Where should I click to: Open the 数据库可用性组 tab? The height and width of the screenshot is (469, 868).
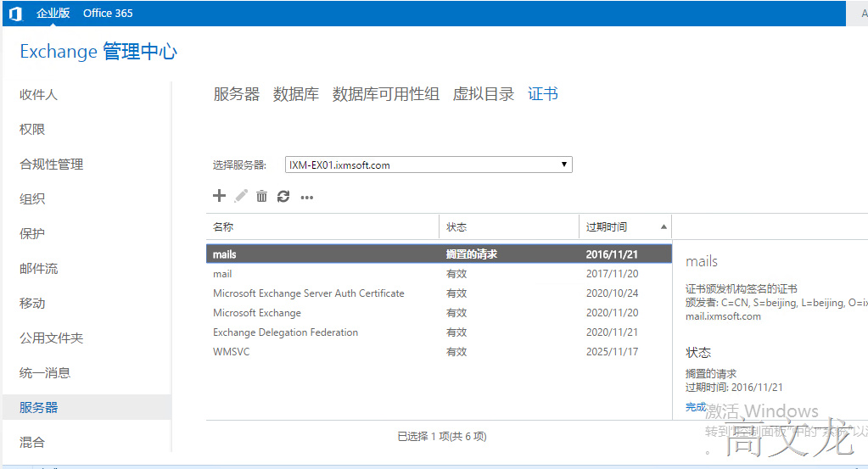[386, 94]
